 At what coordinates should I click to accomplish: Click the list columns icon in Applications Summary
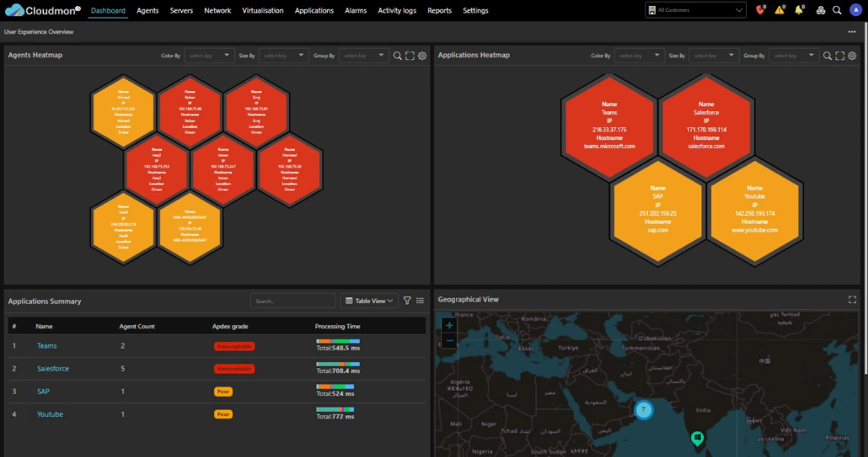coord(420,301)
